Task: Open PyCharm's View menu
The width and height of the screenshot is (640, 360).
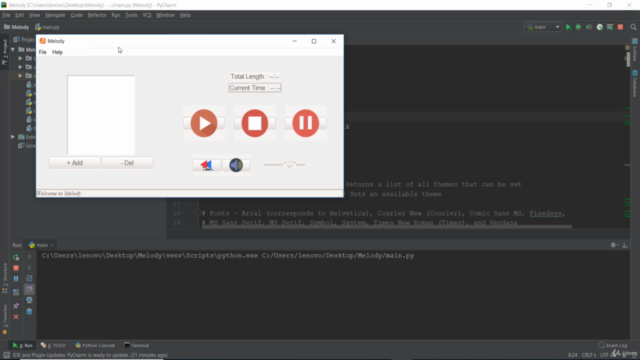Action: click(34, 15)
